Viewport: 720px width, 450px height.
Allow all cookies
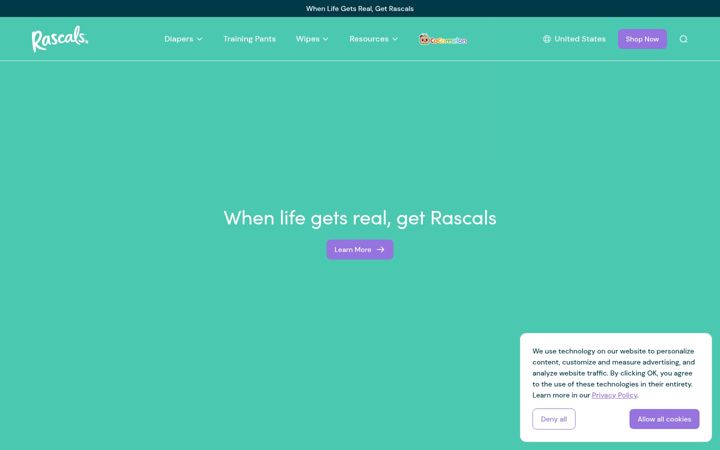pos(664,419)
